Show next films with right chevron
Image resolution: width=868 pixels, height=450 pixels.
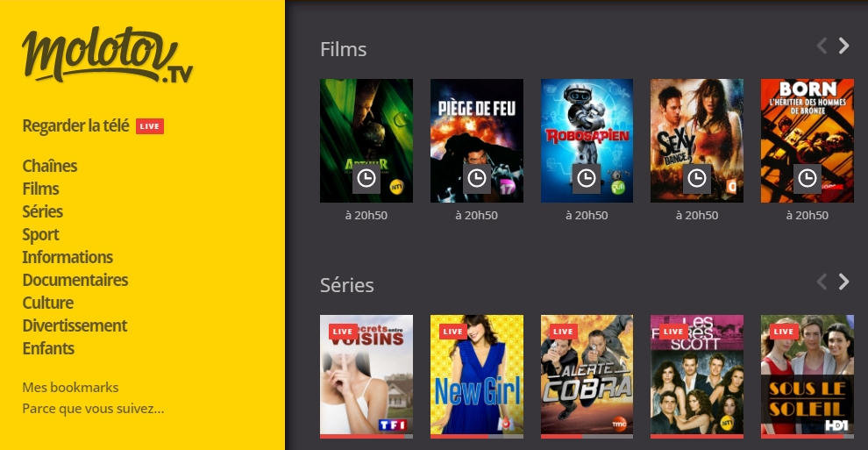click(843, 46)
